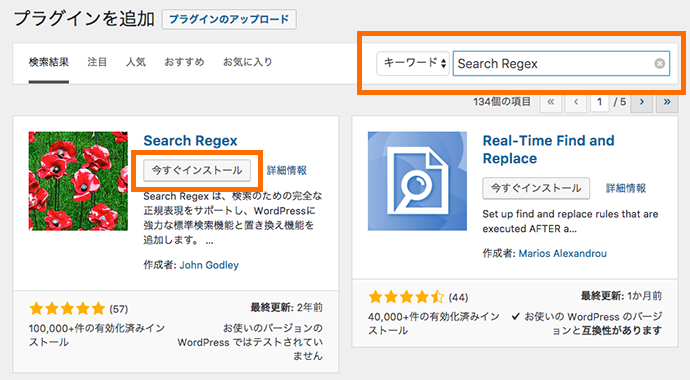Open the お気に入り tab

pos(248,62)
